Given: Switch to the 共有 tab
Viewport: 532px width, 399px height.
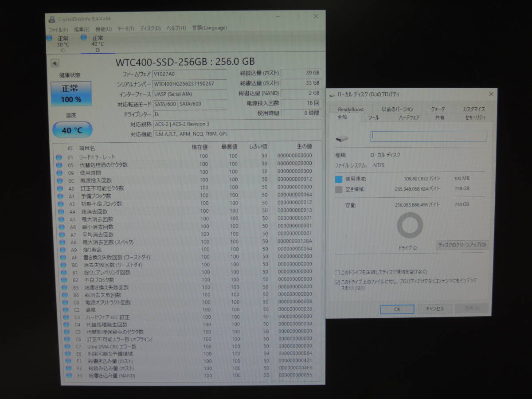Looking at the screenshot, I should point(439,118).
